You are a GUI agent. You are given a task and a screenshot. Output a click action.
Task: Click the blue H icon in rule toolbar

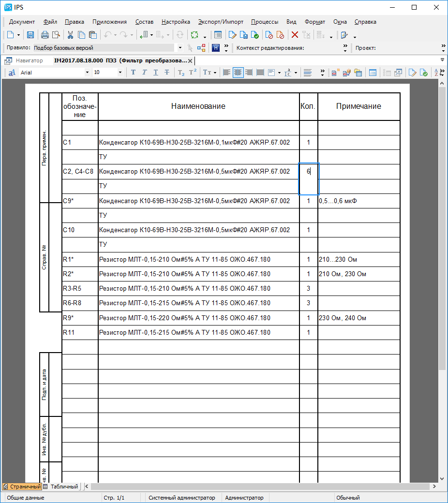pos(216,48)
